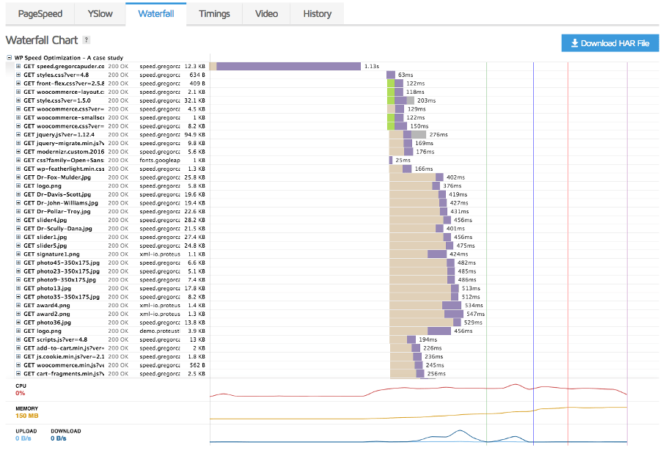The height and width of the screenshot is (456, 660).
Task: Click the fonts.googleapis domain cell
Action: (160, 160)
